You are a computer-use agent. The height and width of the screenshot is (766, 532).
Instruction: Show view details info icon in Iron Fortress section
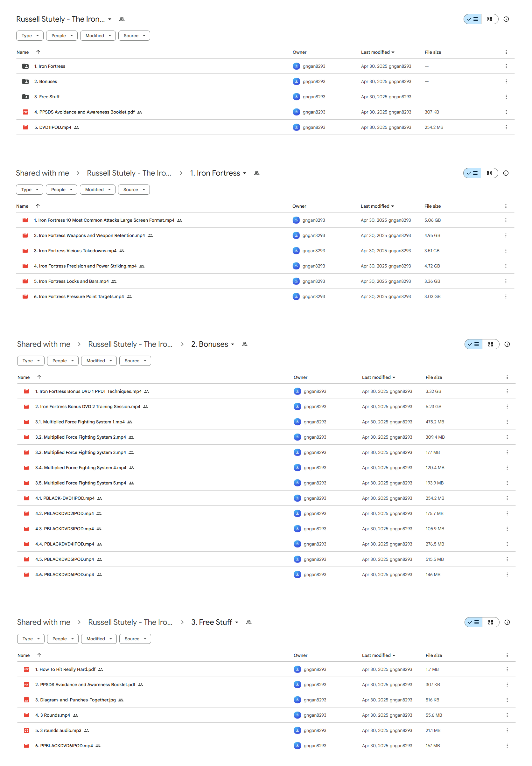pyautogui.click(x=506, y=173)
